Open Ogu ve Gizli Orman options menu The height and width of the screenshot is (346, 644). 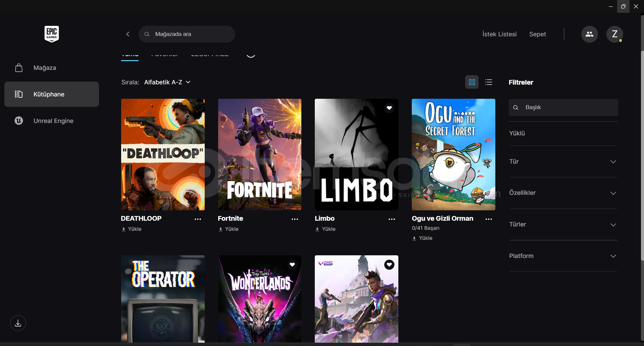[489, 219]
